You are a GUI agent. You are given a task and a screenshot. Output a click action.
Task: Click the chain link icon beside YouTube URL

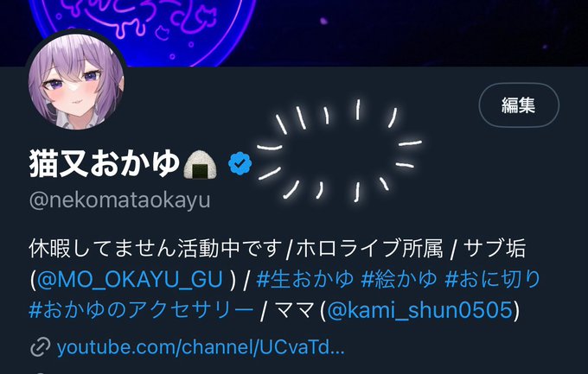40,347
